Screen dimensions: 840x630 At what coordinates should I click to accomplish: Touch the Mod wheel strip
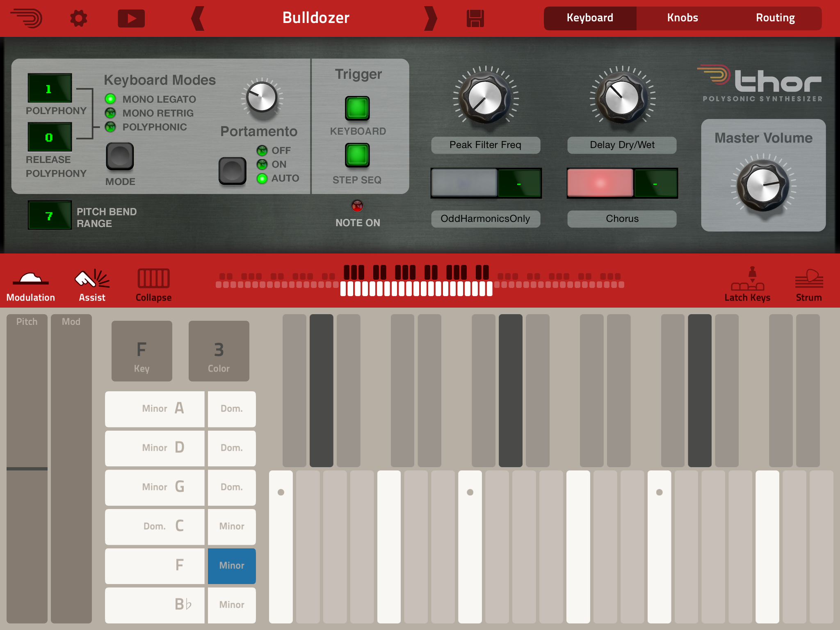pos(71,469)
